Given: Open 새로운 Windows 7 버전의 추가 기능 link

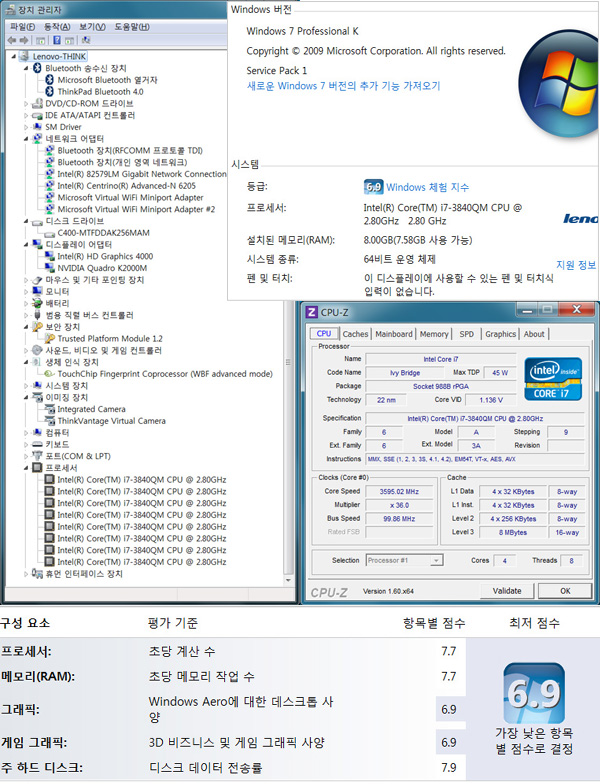Looking at the screenshot, I should 344,86.
